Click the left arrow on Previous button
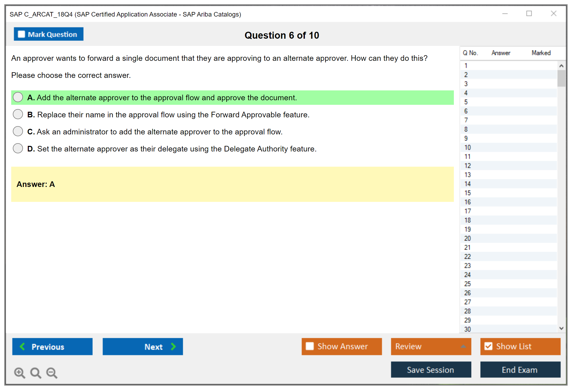 coord(22,346)
